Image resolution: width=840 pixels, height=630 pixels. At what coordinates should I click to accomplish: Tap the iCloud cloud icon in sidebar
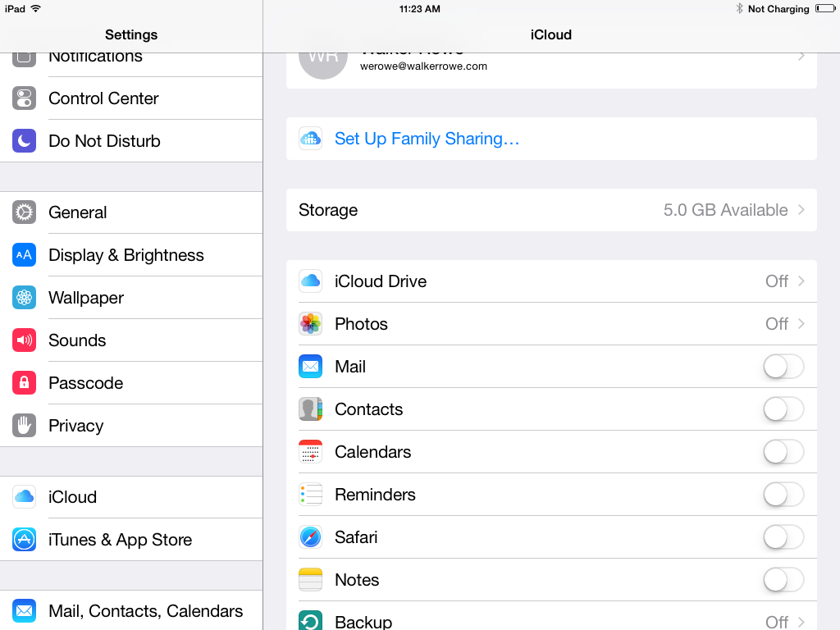(x=24, y=496)
